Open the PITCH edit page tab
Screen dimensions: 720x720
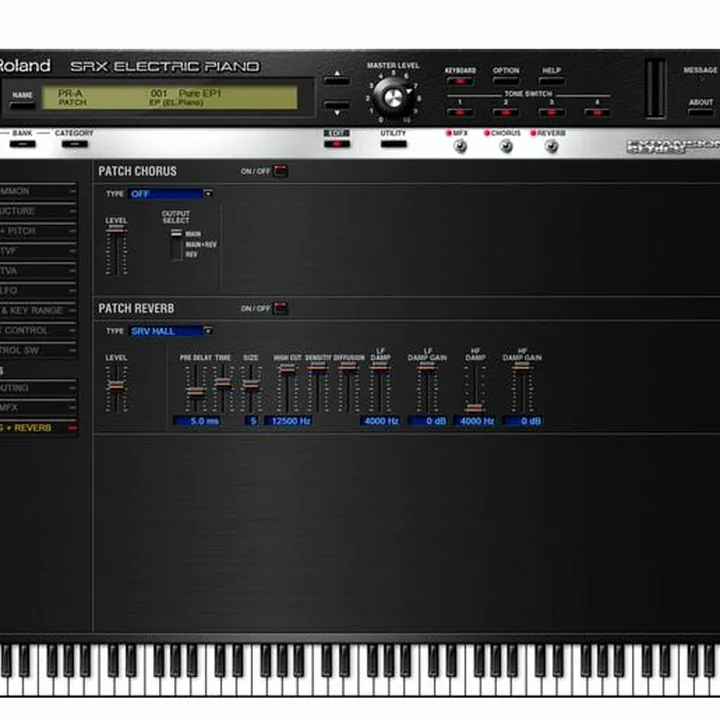pyautogui.click(x=38, y=231)
